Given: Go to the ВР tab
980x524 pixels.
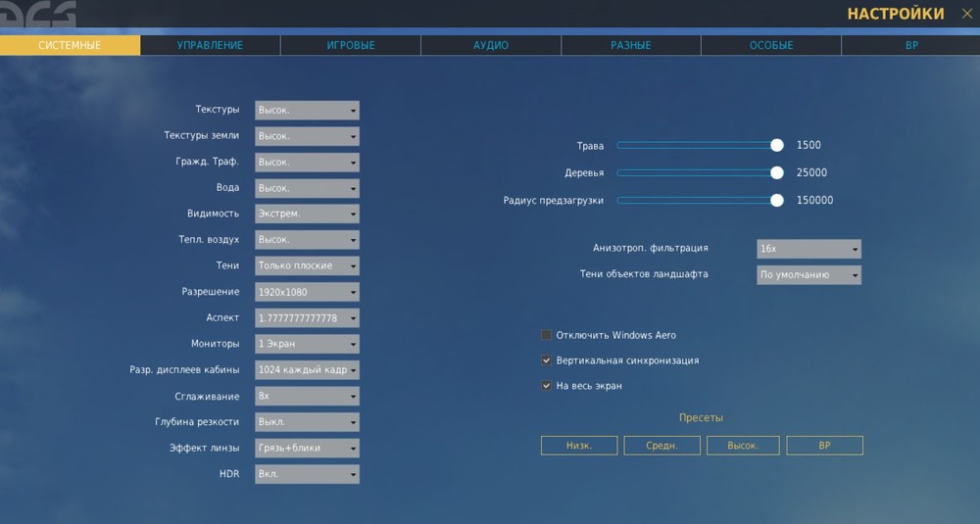Looking at the screenshot, I should click(x=911, y=45).
